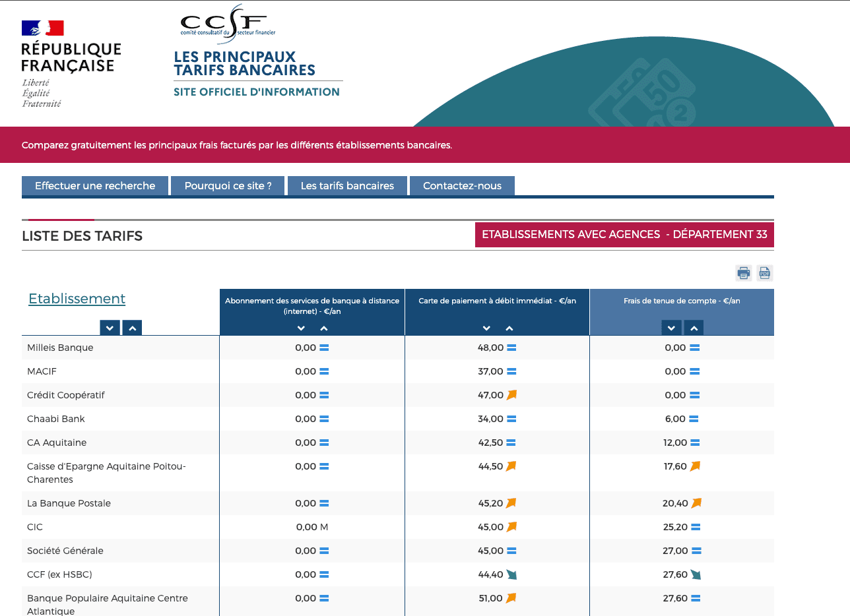
Task: Click the equal icon for MACIF account fee
Action: 695,371
